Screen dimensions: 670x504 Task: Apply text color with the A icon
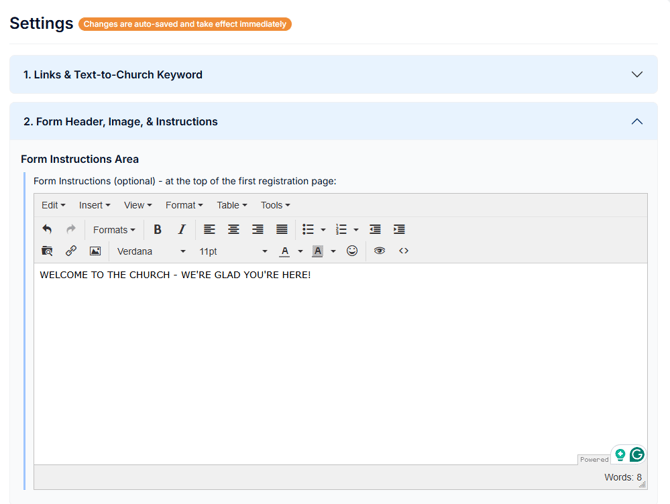pyautogui.click(x=285, y=251)
